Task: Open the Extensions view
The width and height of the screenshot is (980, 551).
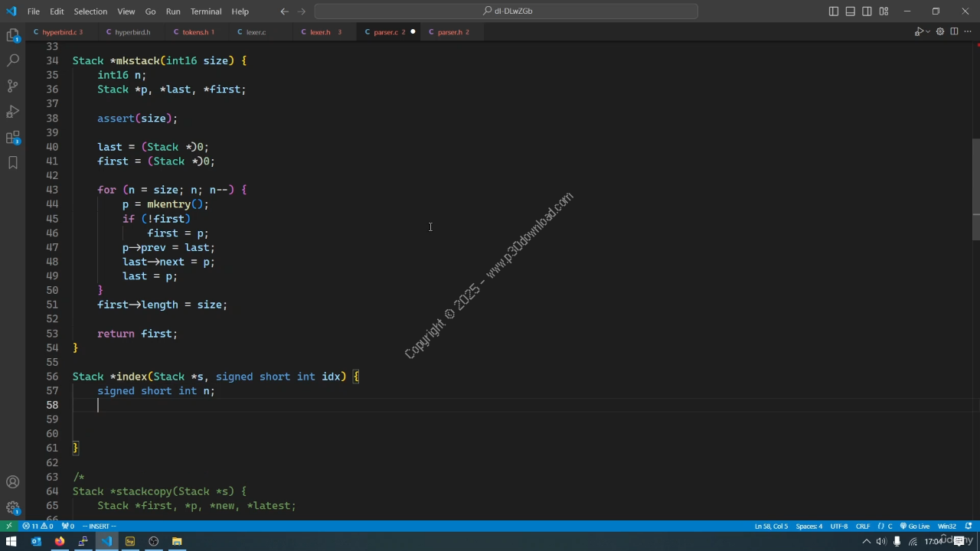Action: point(13,138)
